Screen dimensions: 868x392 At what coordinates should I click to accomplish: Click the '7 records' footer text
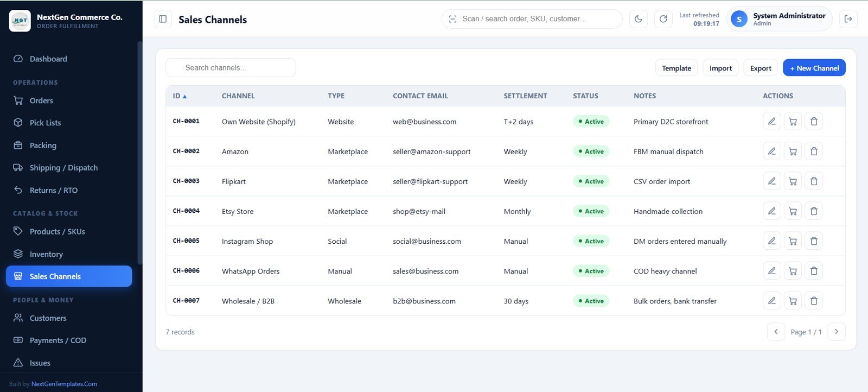click(180, 332)
